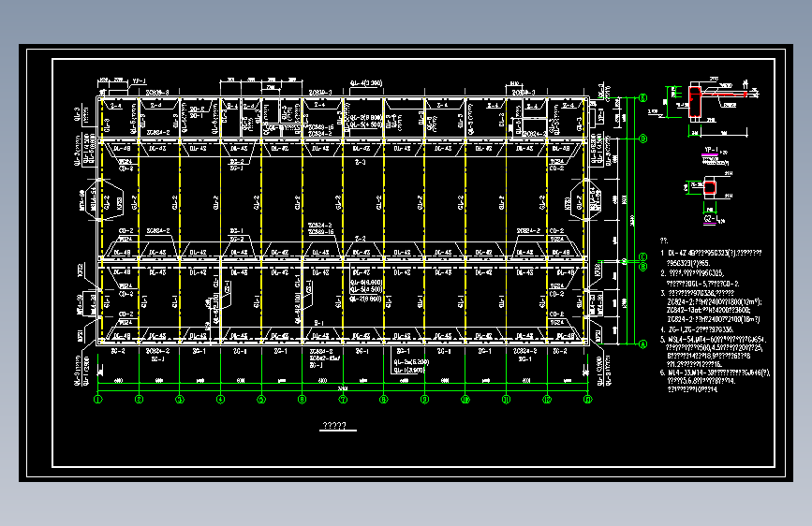This screenshot has width=812, height=526.
Task: Select grid axis bubble 9
Action: point(424,399)
